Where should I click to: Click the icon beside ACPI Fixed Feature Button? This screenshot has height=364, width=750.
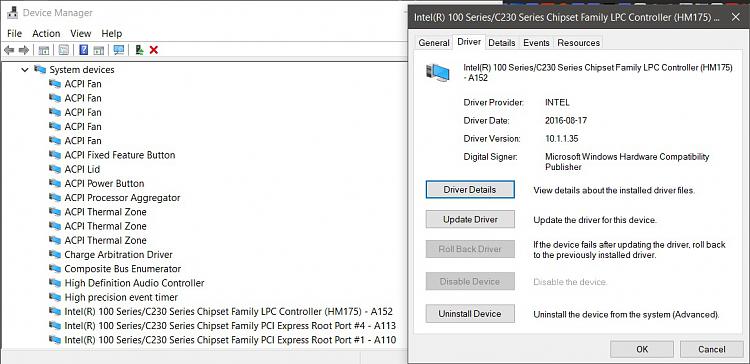pyautogui.click(x=55, y=155)
